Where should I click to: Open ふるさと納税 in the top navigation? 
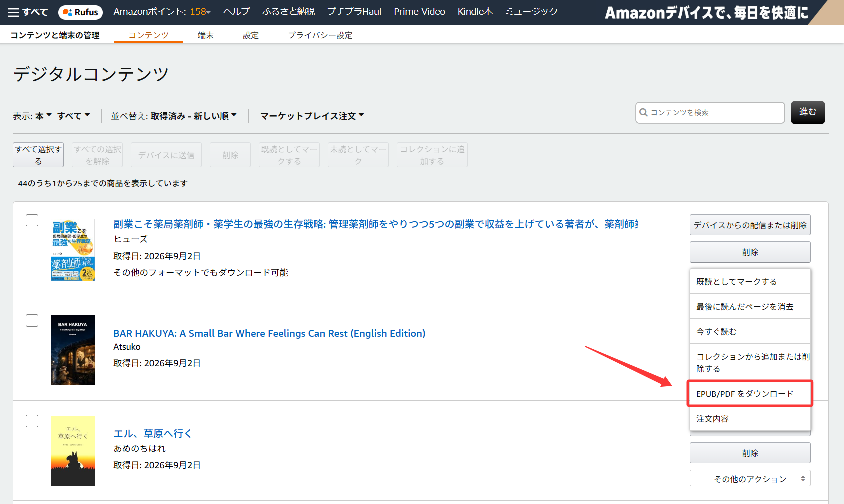pos(288,12)
